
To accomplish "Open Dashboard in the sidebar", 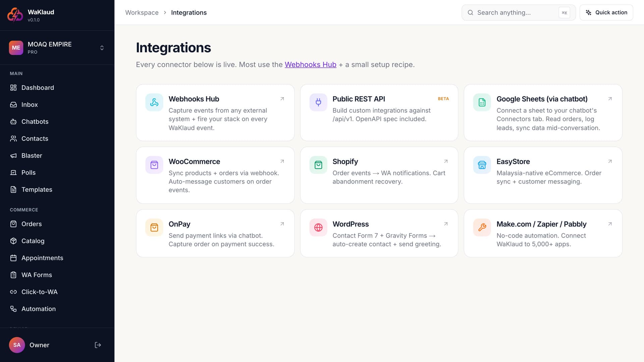I will pos(57,87).
